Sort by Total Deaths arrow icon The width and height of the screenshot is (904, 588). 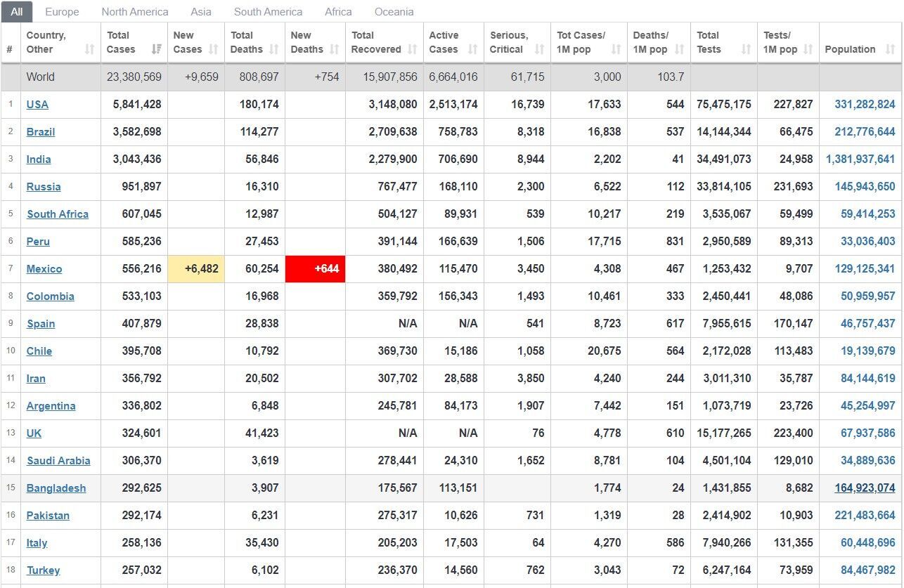(x=273, y=49)
